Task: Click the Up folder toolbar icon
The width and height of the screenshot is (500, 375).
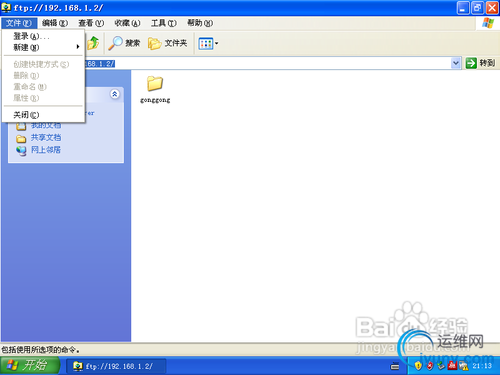Action: (93, 43)
